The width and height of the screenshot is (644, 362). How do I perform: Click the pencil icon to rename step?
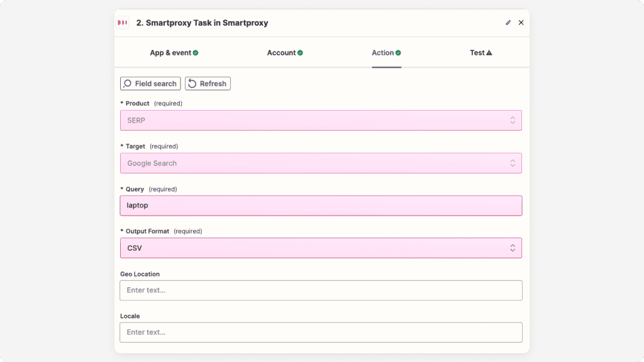click(508, 23)
